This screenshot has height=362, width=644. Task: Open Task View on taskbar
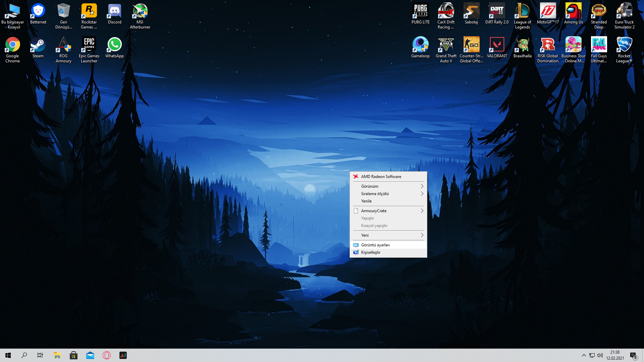(x=40, y=355)
